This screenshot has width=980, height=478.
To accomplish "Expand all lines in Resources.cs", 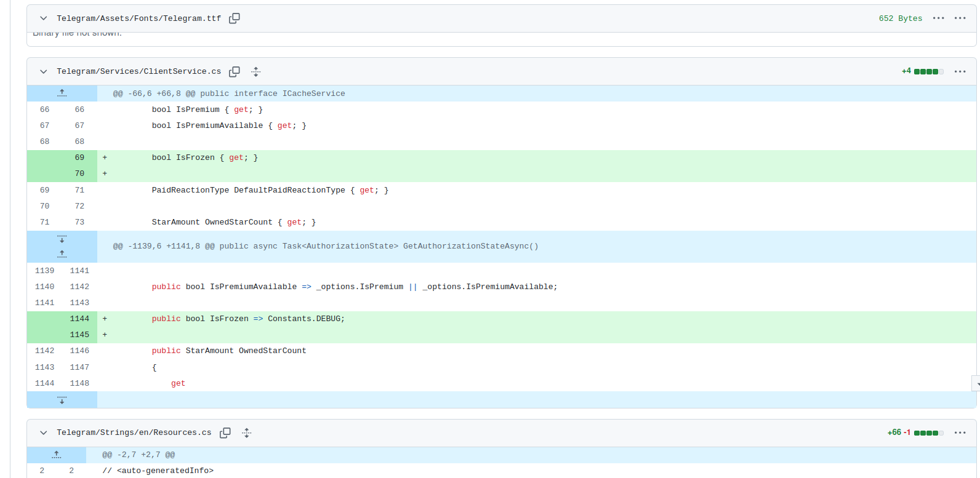I will 247,433.
